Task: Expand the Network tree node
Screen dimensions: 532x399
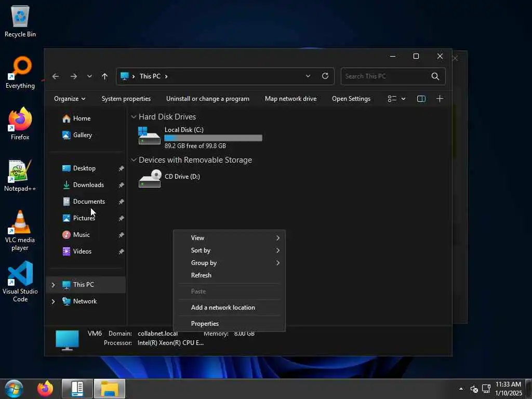Action: [x=54, y=301]
